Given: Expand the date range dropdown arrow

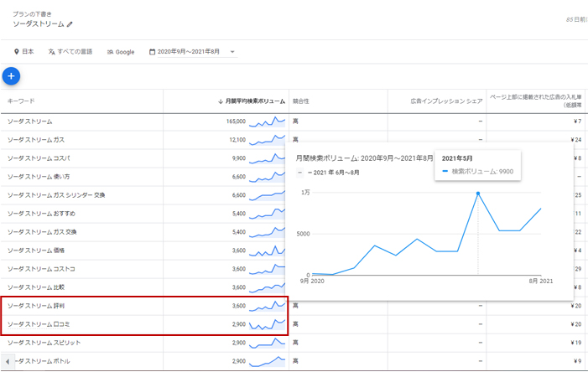Looking at the screenshot, I should click(x=232, y=52).
